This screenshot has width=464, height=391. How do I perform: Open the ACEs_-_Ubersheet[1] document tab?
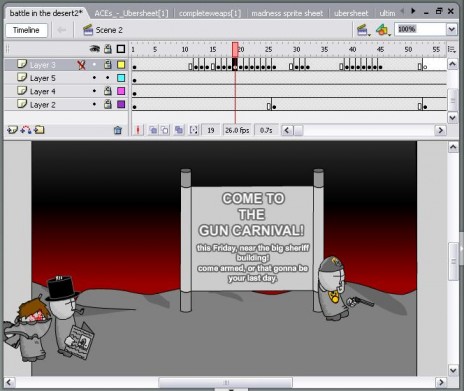131,13
